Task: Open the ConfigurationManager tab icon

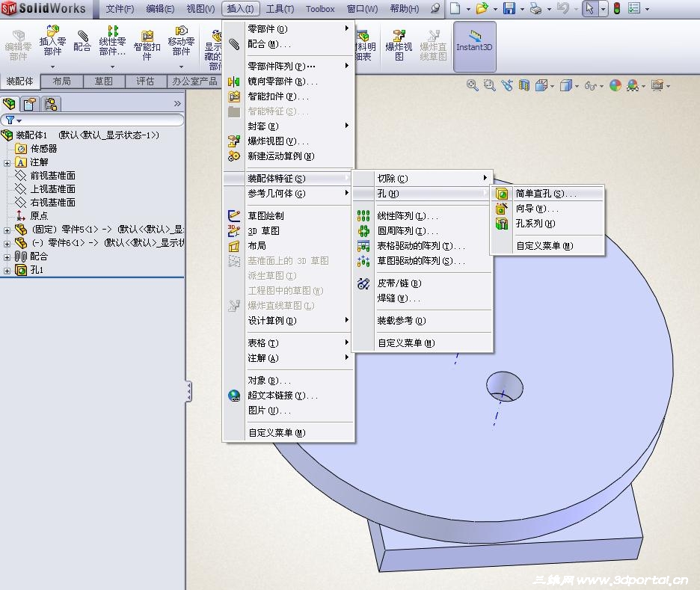Action: pos(51,104)
